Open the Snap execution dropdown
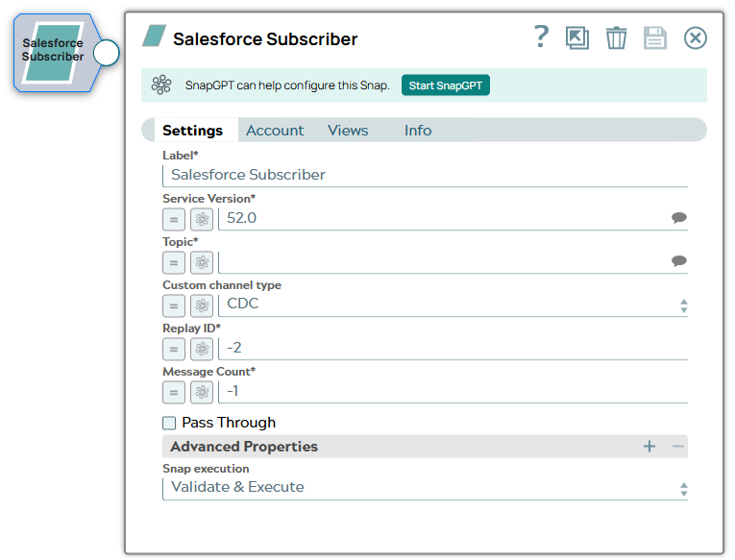This screenshot has height=560, width=735. pos(426,488)
